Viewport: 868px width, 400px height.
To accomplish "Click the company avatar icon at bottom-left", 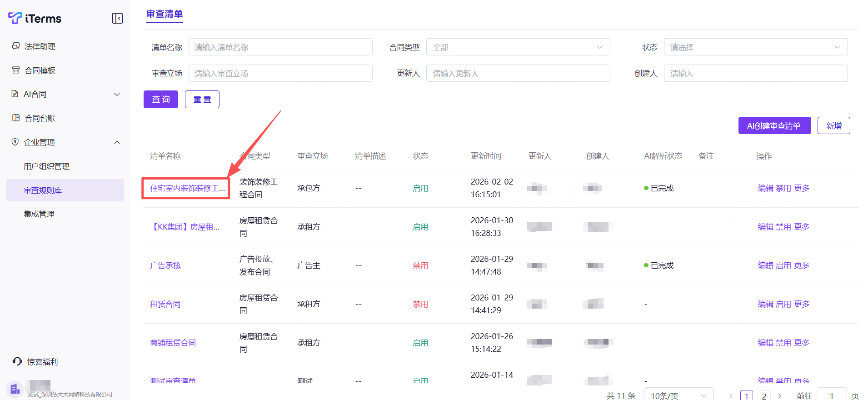I will pos(15,389).
